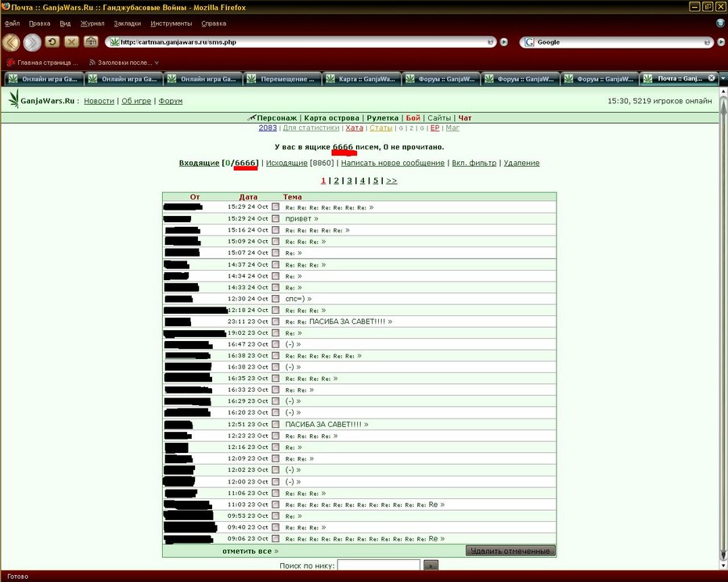The image size is (728, 582).
Task: Open Карта острова navigation link
Action: tap(331, 118)
